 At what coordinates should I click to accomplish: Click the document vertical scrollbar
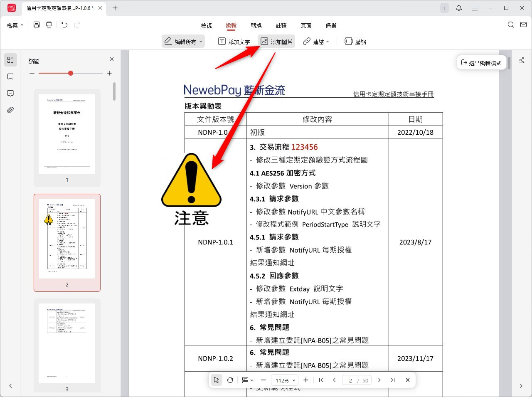pos(509,62)
